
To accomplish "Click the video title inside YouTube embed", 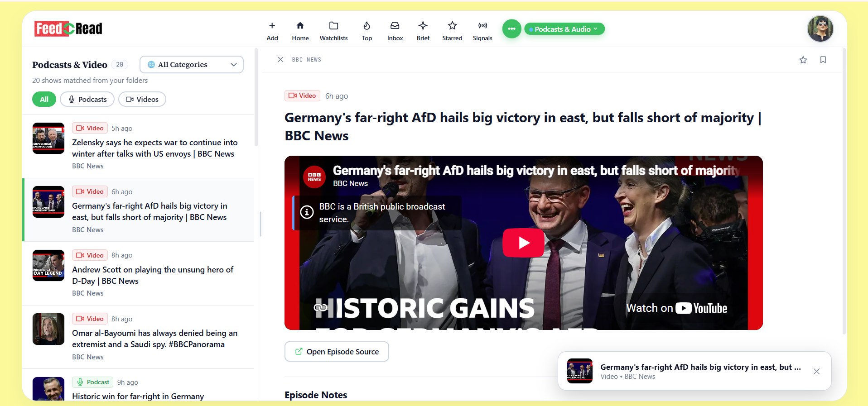I will (536, 171).
